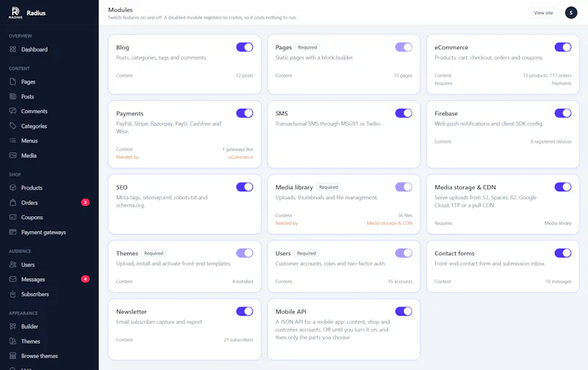Disable the SMS module switch

click(404, 113)
